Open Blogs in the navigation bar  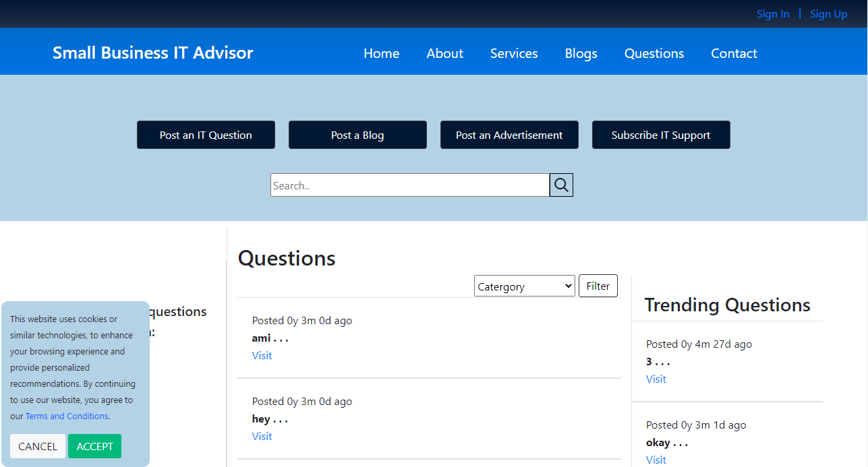point(581,53)
